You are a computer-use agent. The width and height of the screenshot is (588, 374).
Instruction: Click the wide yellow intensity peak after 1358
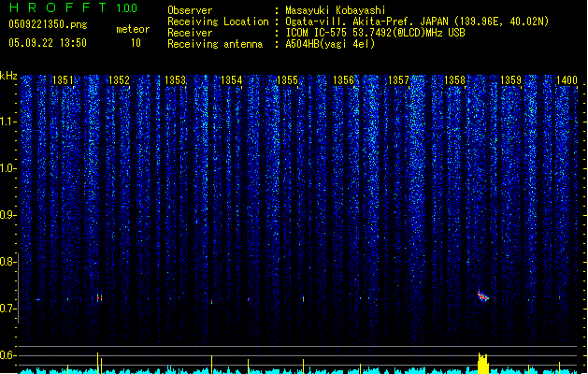pyautogui.click(x=482, y=363)
